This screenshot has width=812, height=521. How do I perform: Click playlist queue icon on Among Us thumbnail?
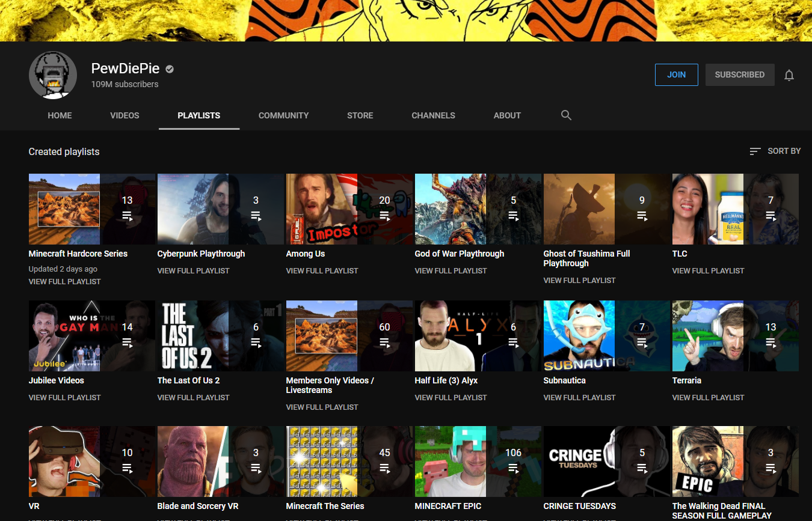384,215
